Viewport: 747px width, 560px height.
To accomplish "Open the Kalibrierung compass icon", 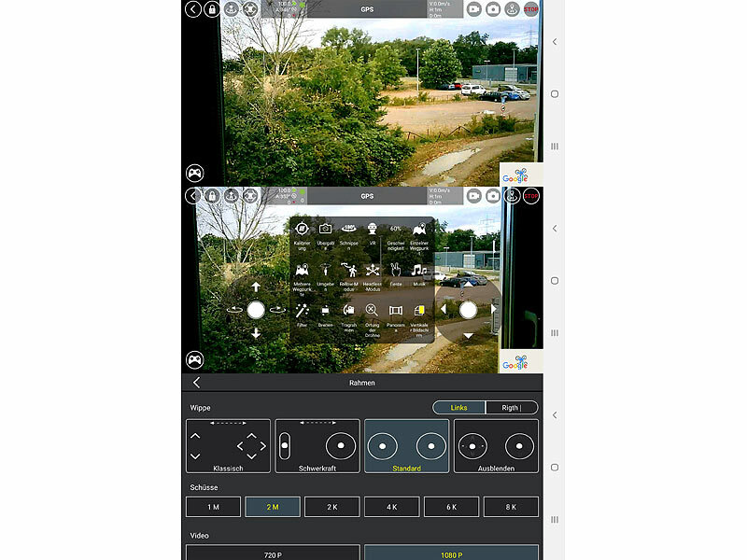I will (x=301, y=230).
